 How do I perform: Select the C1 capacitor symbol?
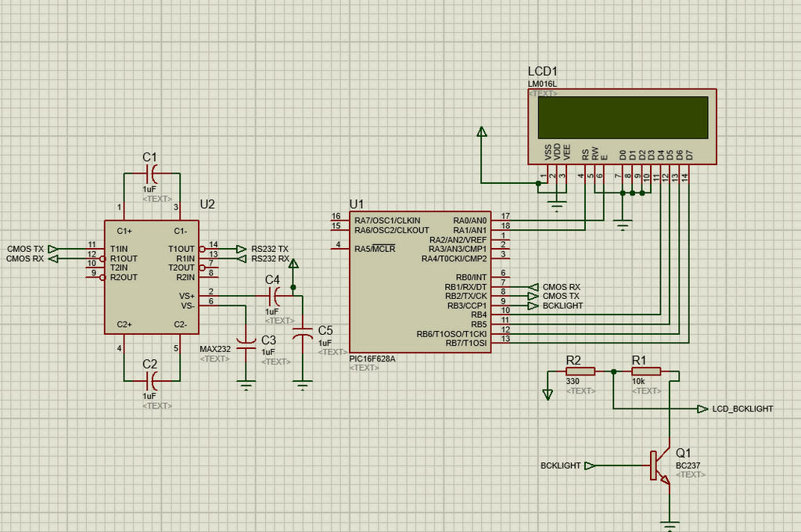pyautogui.click(x=152, y=174)
